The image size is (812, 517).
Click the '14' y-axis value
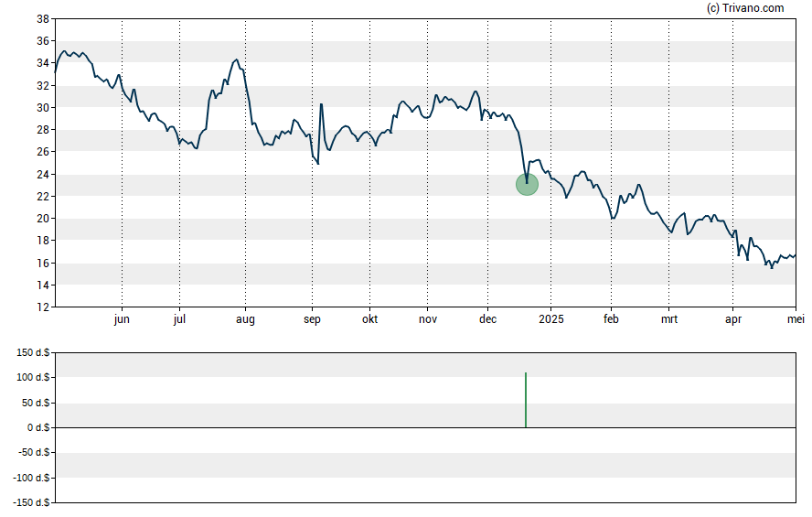pyautogui.click(x=43, y=285)
